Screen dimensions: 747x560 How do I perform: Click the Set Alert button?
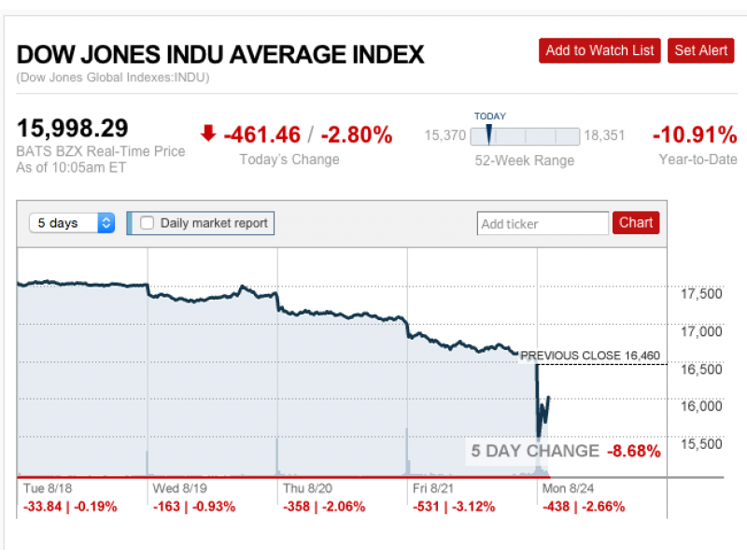[x=701, y=50]
